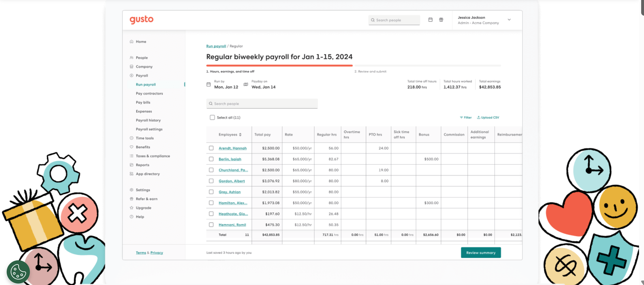Click Review and submit progress segment
644x285 pixels.
pos(427,66)
